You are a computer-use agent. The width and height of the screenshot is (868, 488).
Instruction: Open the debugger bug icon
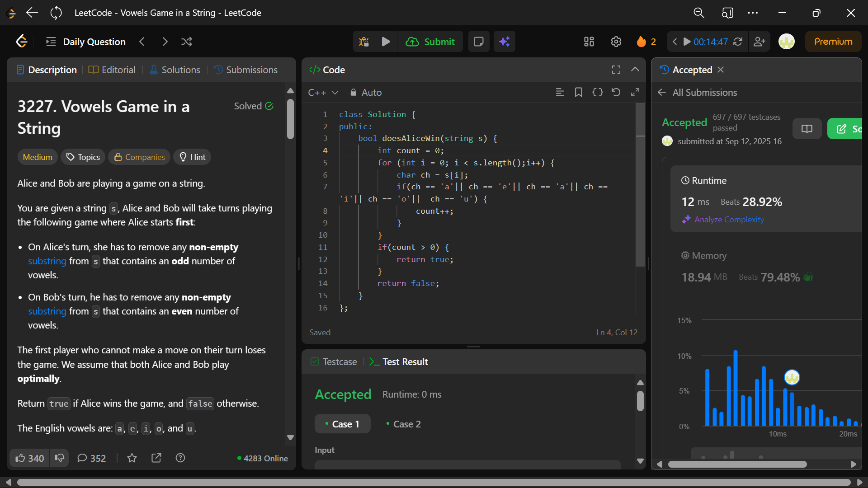point(364,42)
